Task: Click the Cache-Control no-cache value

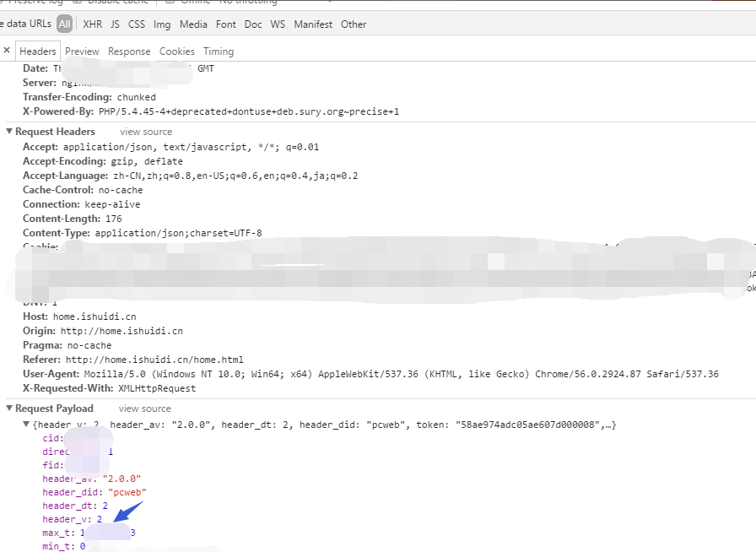Action: pyautogui.click(x=121, y=190)
